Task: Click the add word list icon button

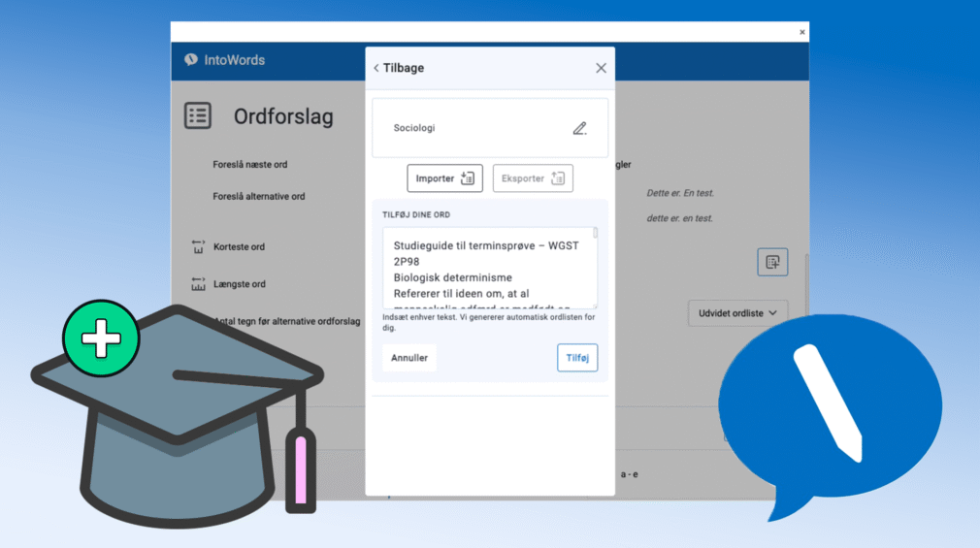Action: click(772, 262)
